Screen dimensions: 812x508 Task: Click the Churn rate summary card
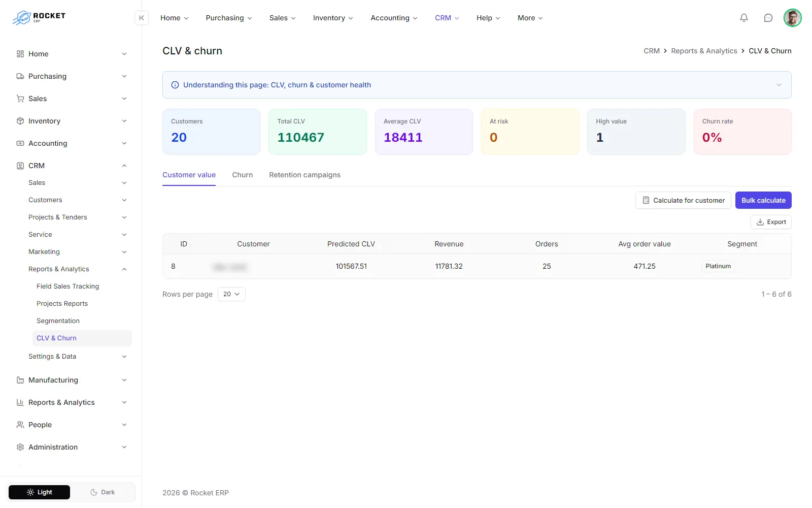pyautogui.click(x=742, y=132)
